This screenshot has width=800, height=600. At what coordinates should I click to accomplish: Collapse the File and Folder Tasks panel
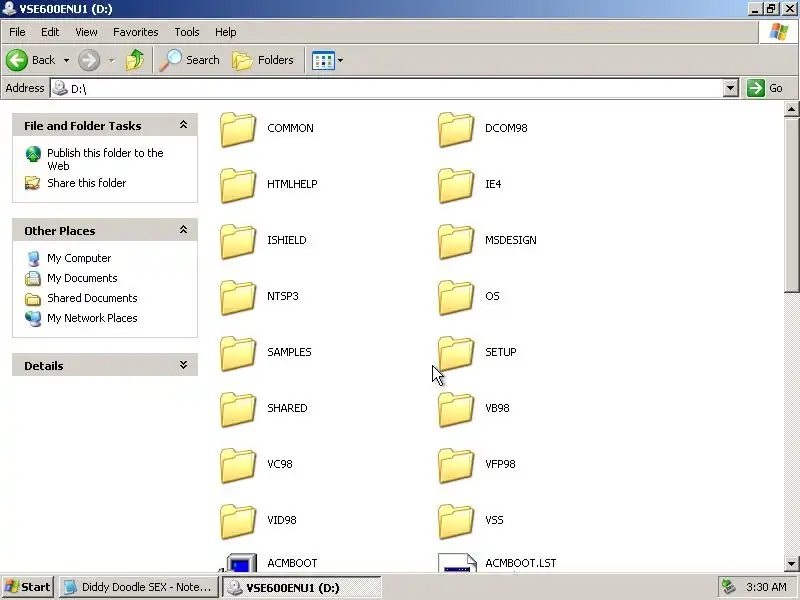[x=183, y=125]
